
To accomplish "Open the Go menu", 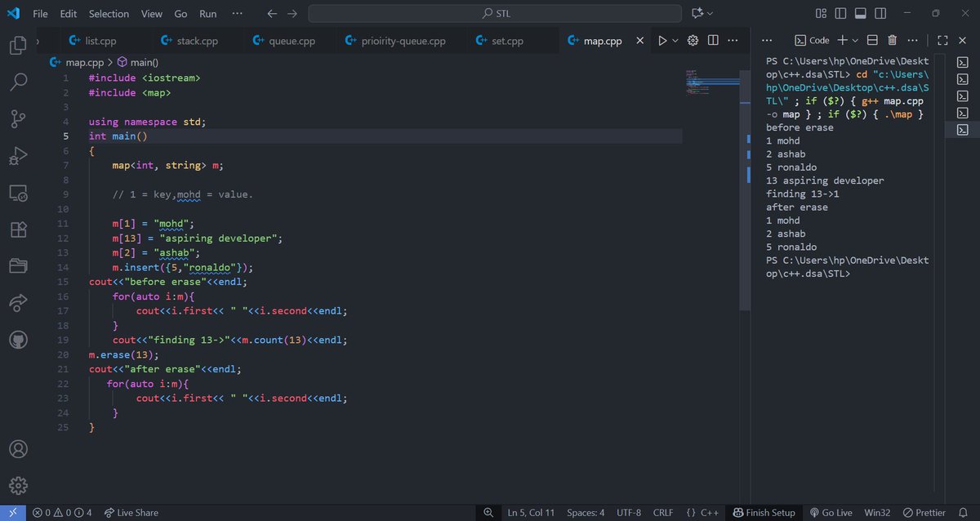I will pyautogui.click(x=180, y=13).
